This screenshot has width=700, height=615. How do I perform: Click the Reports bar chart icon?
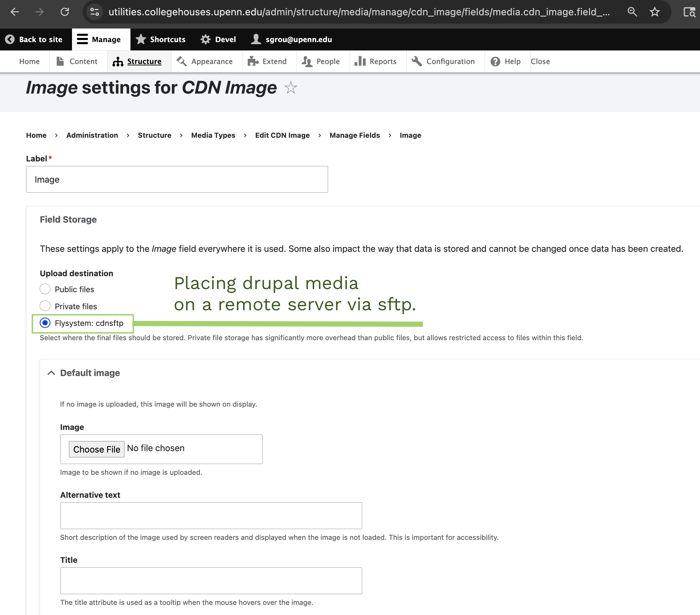point(360,61)
